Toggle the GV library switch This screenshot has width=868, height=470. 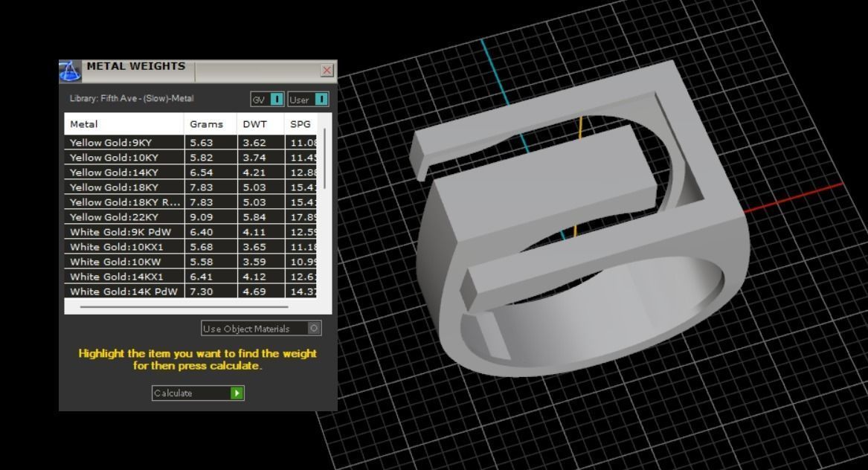[x=267, y=99]
